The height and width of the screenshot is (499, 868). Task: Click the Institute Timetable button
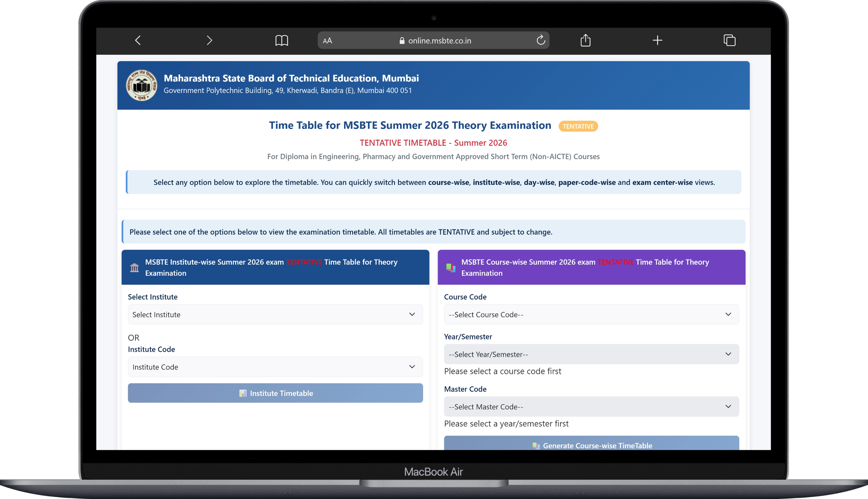275,393
